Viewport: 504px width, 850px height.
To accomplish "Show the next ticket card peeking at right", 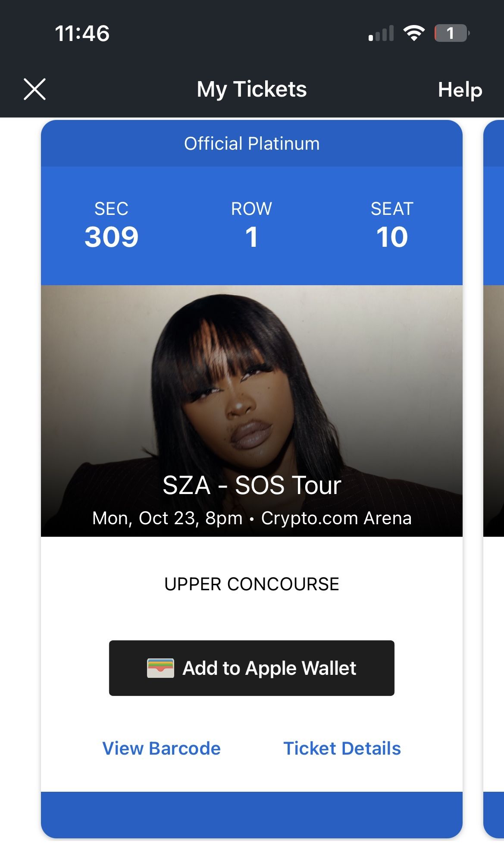I will (x=494, y=431).
